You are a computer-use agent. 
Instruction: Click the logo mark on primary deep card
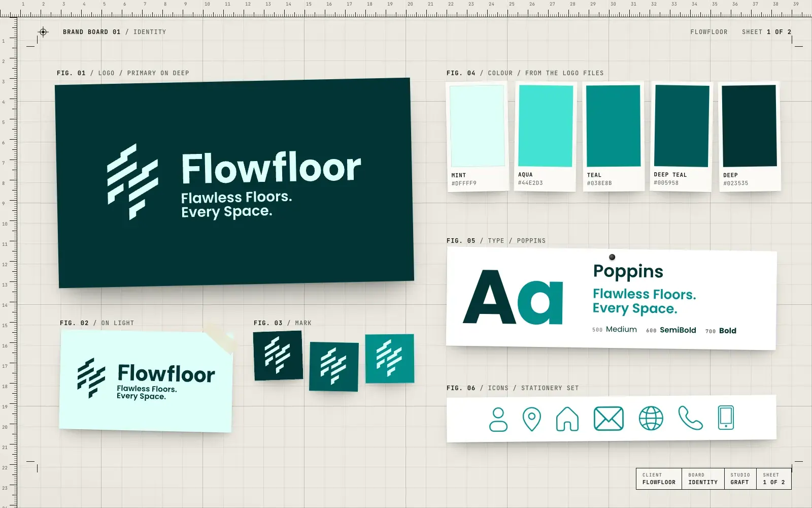click(x=133, y=182)
